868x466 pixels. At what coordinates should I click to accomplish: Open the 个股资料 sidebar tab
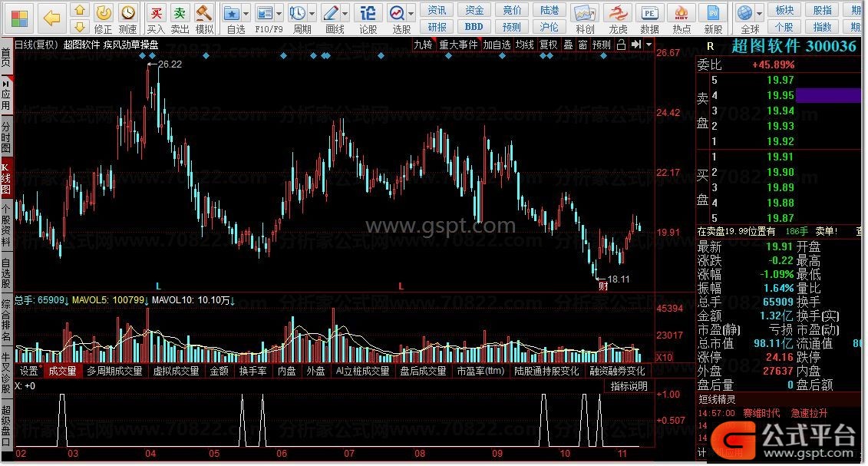[6, 225]
